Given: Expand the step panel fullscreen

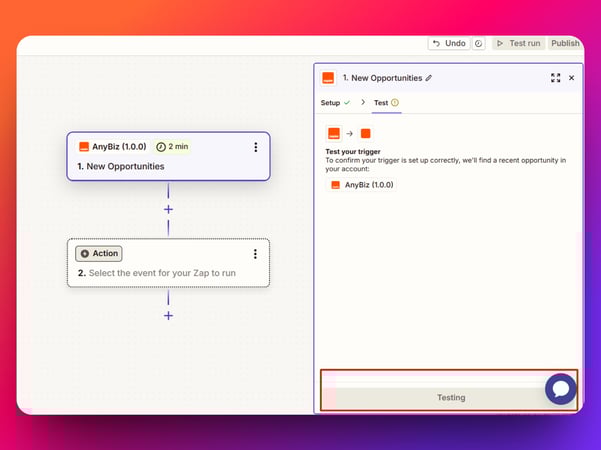Looking at the screenshot, I should pos(555,78).
